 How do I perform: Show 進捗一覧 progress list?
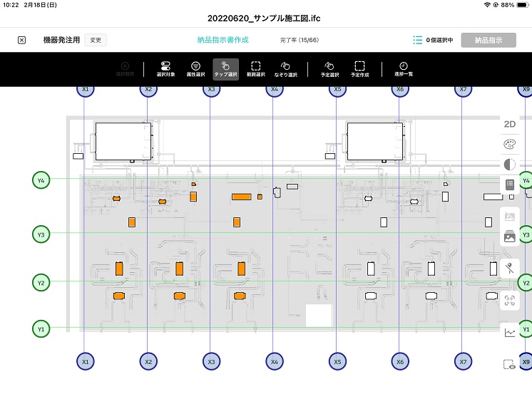tap(403, 69)
